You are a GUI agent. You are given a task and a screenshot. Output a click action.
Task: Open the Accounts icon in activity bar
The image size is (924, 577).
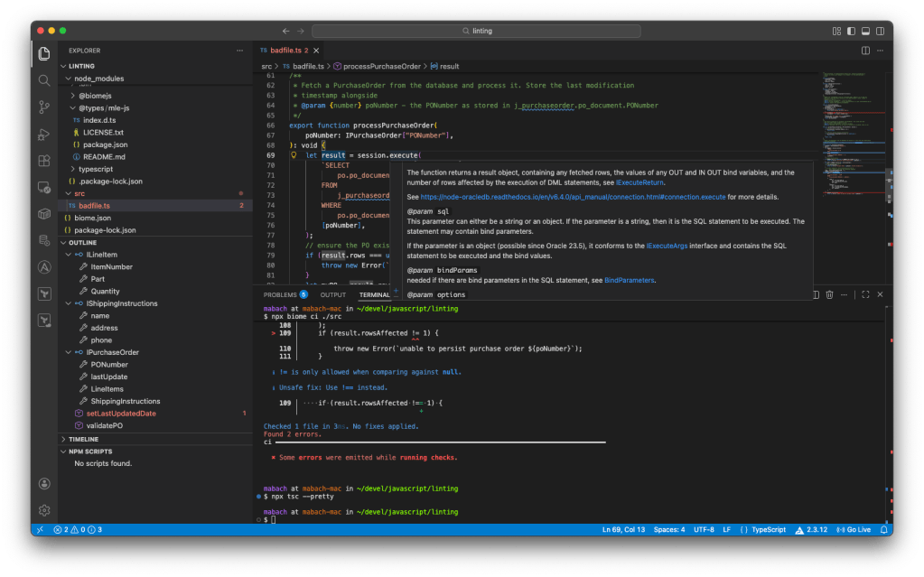43,485
